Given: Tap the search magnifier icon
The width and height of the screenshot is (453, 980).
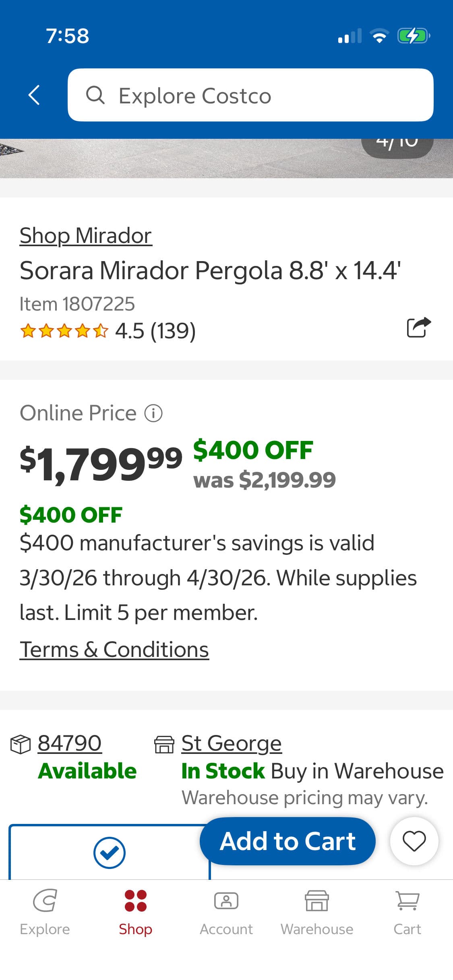Looking at the screenshot, I should [x=95, y=95].
